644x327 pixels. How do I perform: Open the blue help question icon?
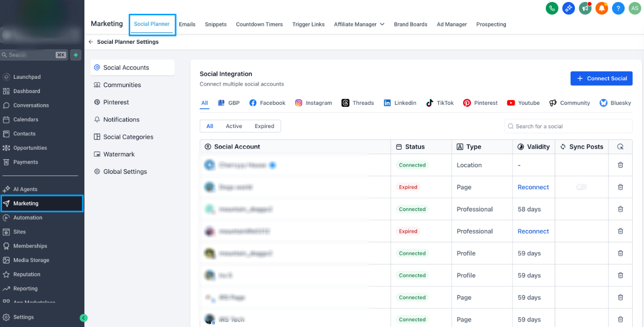(x=618, y=8)
